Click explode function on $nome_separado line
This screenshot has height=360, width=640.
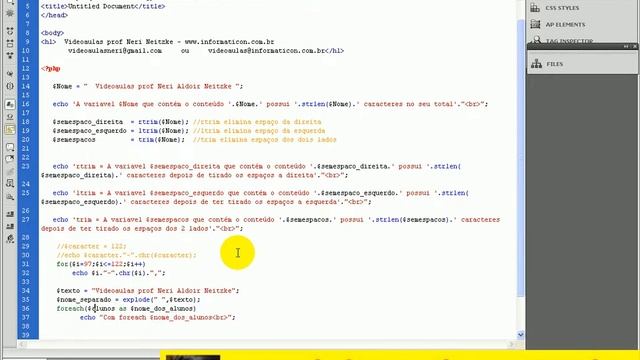[x=137, y=300]
